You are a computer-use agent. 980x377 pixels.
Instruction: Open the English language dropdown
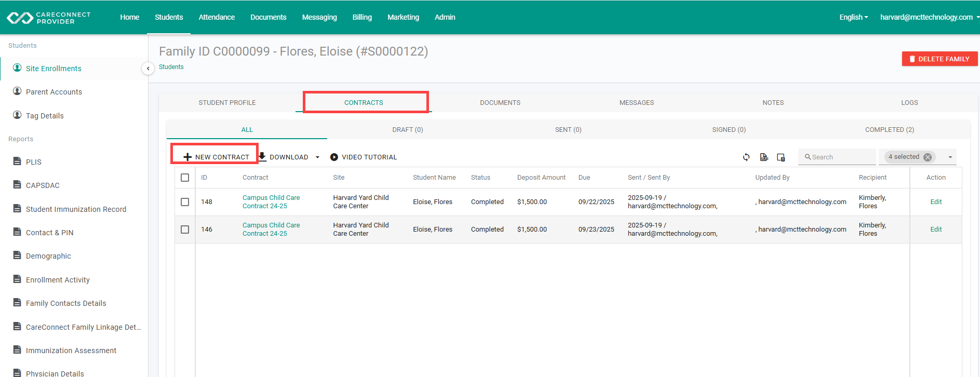click(x=853, y=17)
